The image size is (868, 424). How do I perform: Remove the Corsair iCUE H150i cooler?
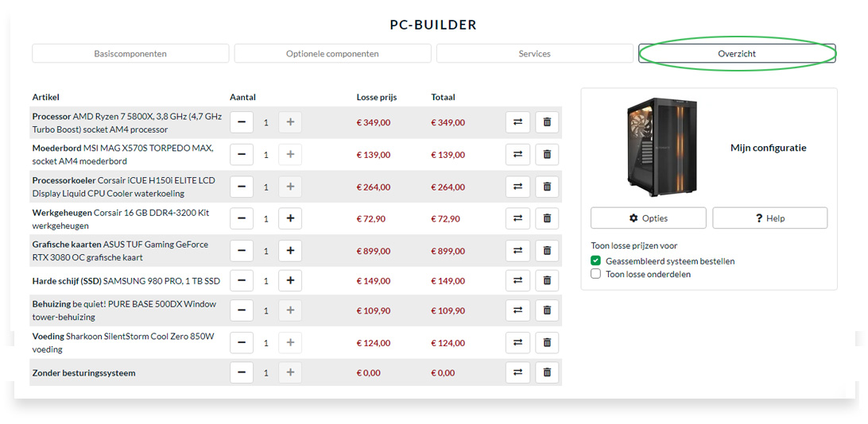click(547, 187)
